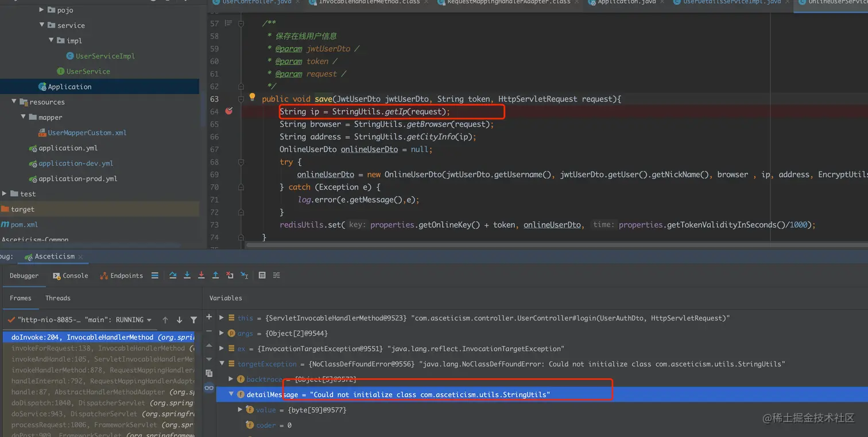This screenshot has height=437, width=868.
Task: Expand the args variable node
Action: pyautogui.click(x=222, y=333)
